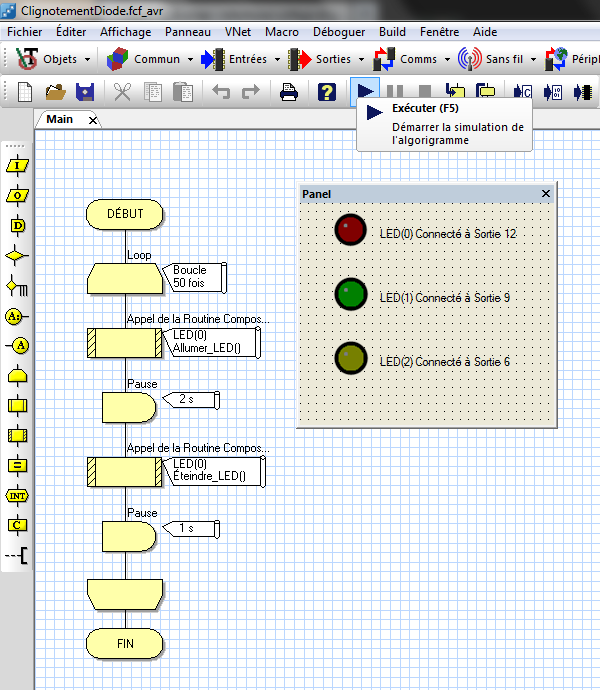This screenshot has height=690, width=600.
Task: Click the Print icon in the toolbar
Action: [x=289, y=92]
